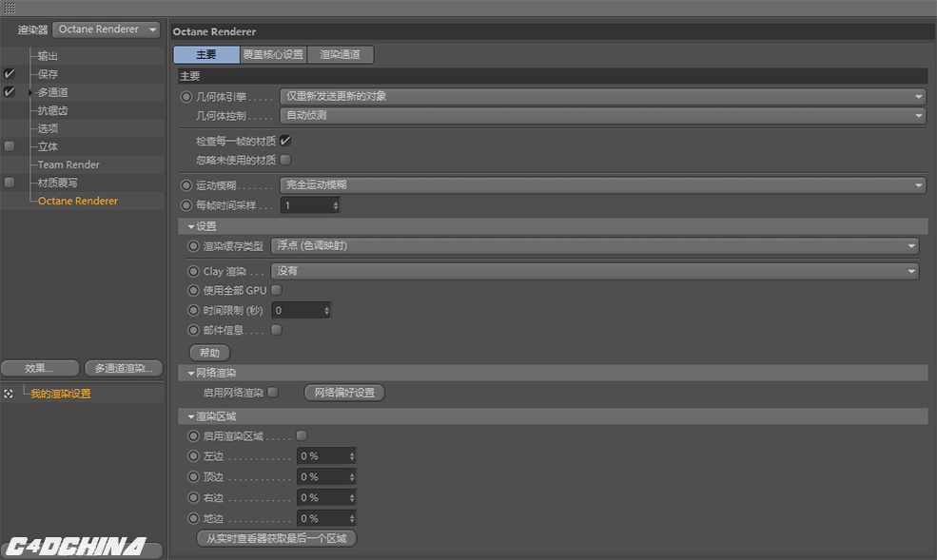
Task: Switch to the 主要 tab
Action: tap(206, 54)
